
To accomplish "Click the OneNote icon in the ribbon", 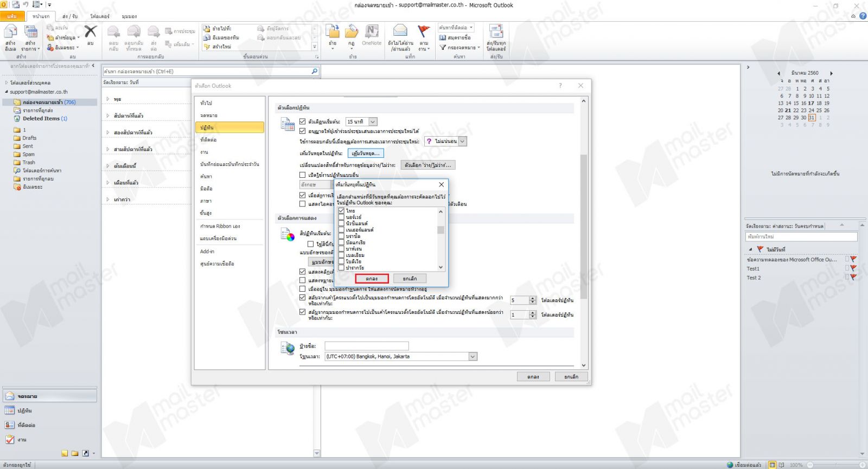I will (x=372, y=31).
